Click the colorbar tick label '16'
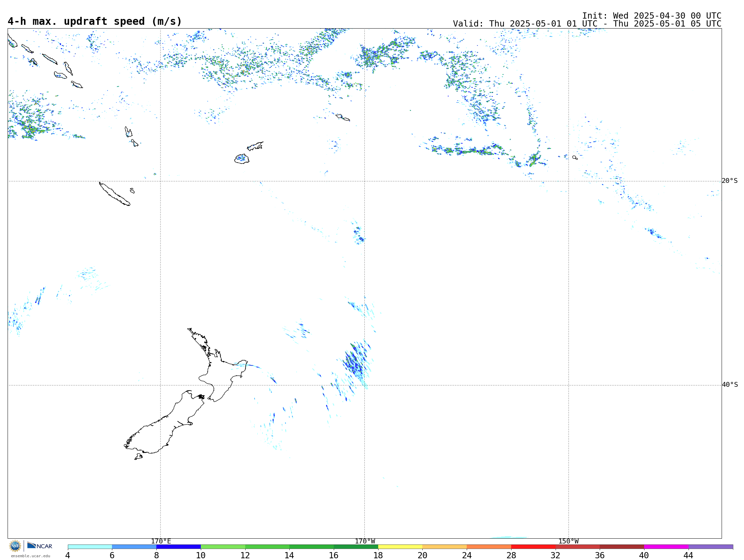Viewport: 744px width, 560px height. 334,555
